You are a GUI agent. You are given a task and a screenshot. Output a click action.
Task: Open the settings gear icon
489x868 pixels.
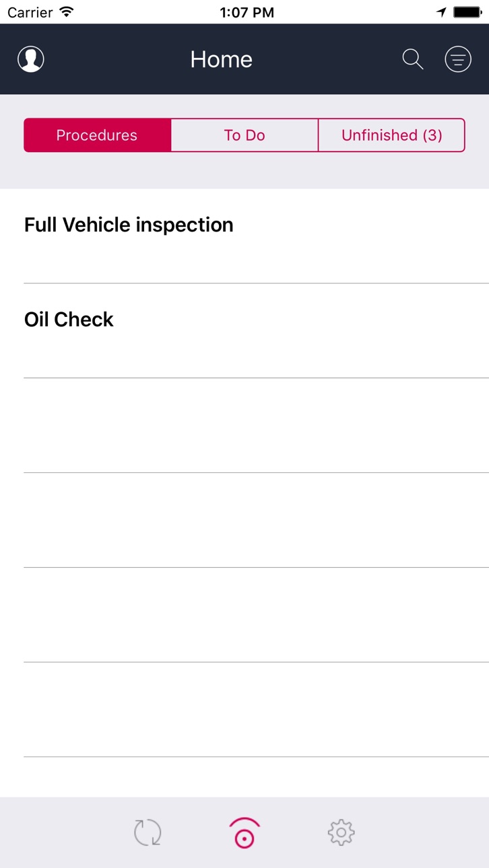point(341,832)
